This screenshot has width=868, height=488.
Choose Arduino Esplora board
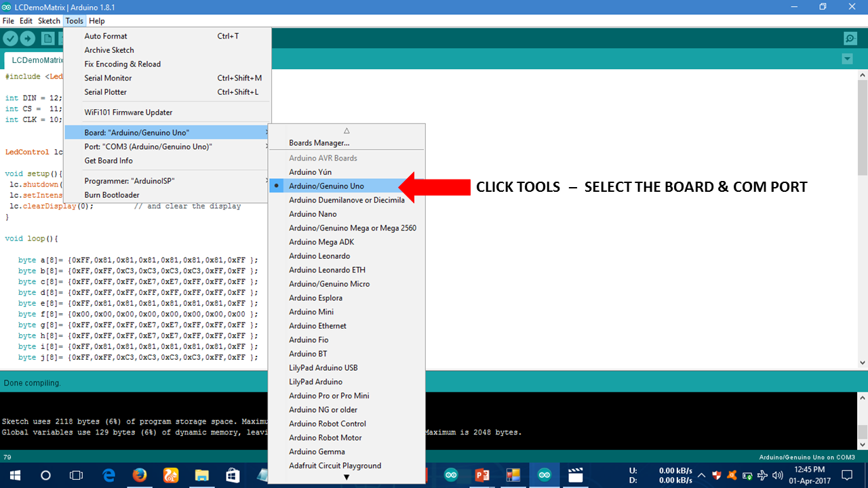(347, 298)
